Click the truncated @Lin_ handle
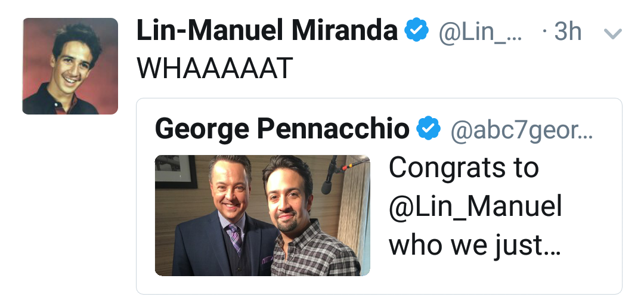 (480, 32)
